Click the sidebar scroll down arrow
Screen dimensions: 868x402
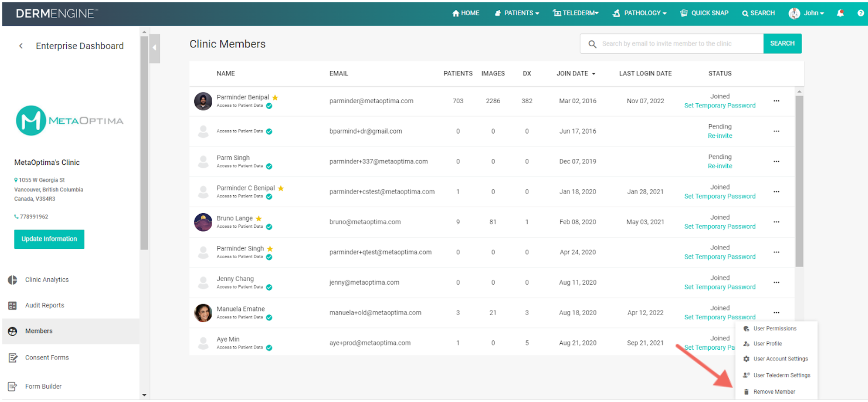[144, 395]
